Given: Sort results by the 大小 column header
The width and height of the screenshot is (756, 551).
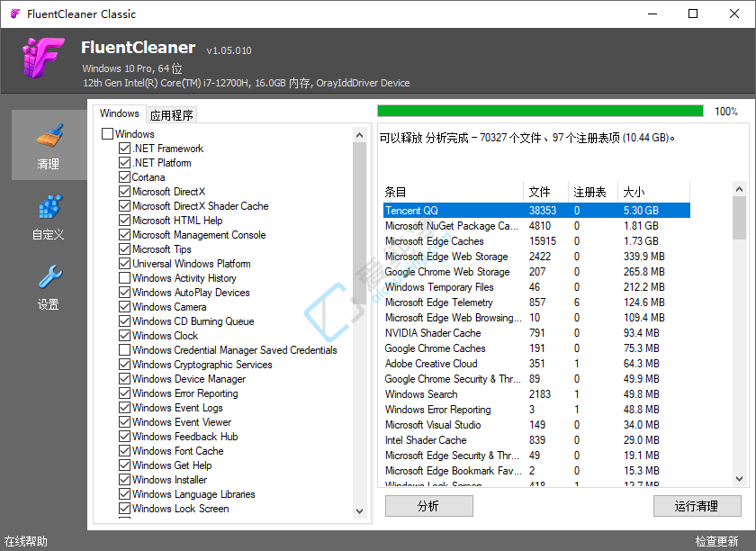Looking at the screenshot, I should 653,192.
